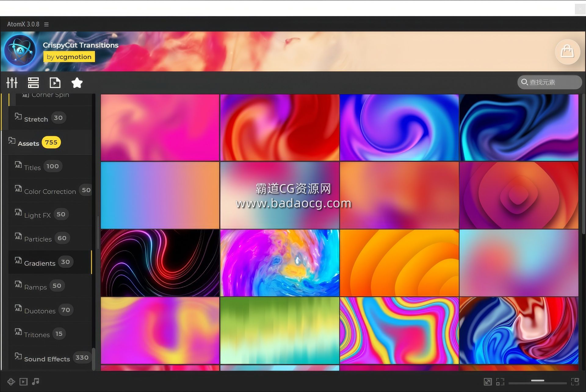Image resolution: width=586 pixels, height=392 pixels.
Task: Select the dark blue wavy gradient thumbnail
Action: point(519,127)
